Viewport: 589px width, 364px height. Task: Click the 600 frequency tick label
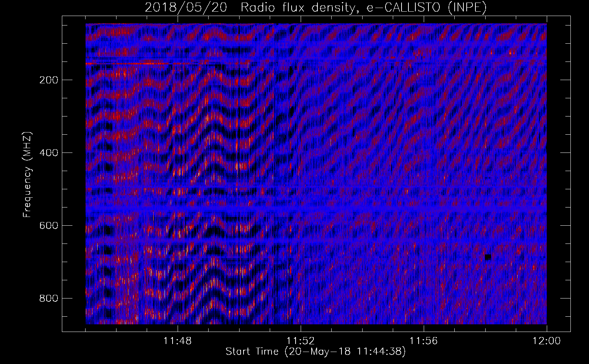click(49, 226)
